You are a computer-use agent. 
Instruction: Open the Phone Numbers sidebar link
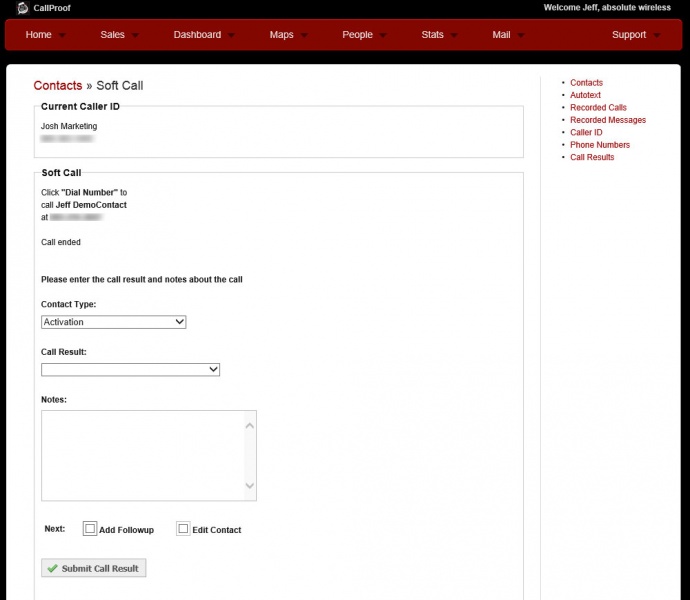click(x=600, y=145)
